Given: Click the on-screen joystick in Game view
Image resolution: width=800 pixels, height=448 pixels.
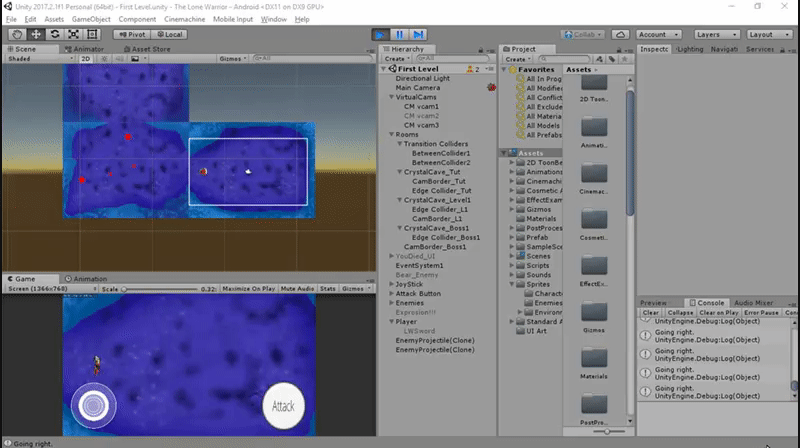Looking at the screenshot, I should [x=93, y=406].
